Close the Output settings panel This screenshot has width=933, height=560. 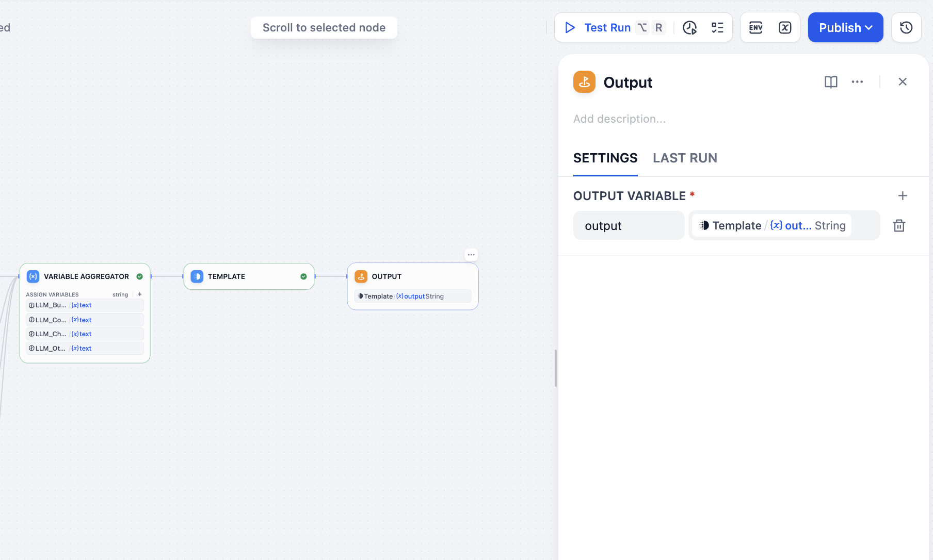tap(903, 82)
